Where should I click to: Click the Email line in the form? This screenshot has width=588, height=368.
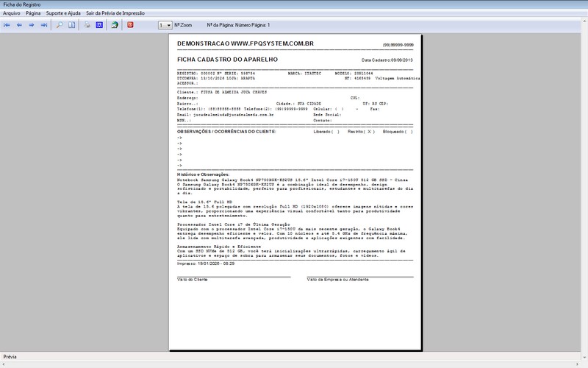tap(226, 115)
